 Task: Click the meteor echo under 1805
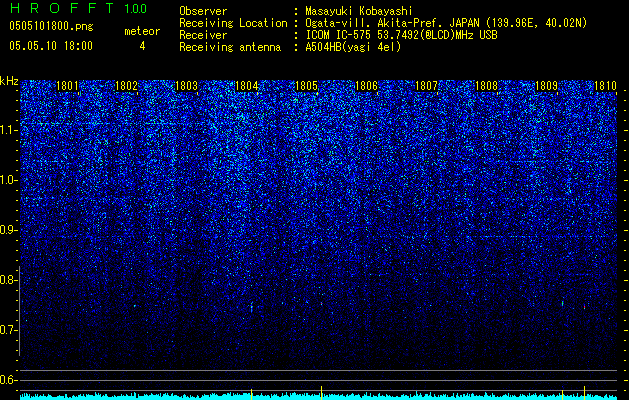click(x=321, y=304)
